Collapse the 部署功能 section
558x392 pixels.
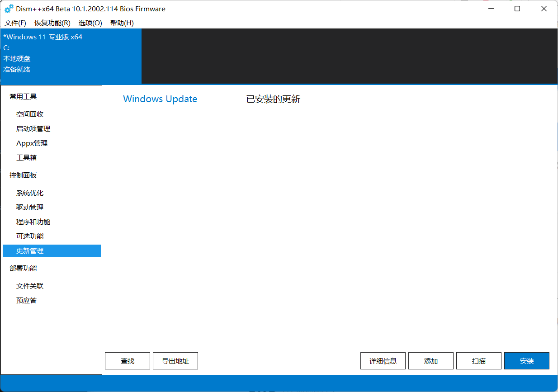pyautogui.click(x=23, y=268)
